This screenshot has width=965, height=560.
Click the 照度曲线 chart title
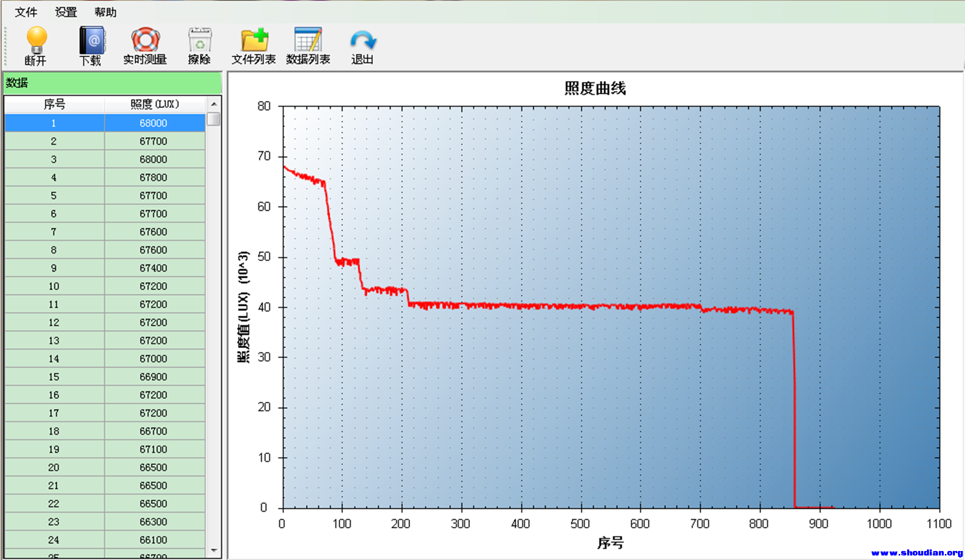pyautogui.click(x=595, y=88)
